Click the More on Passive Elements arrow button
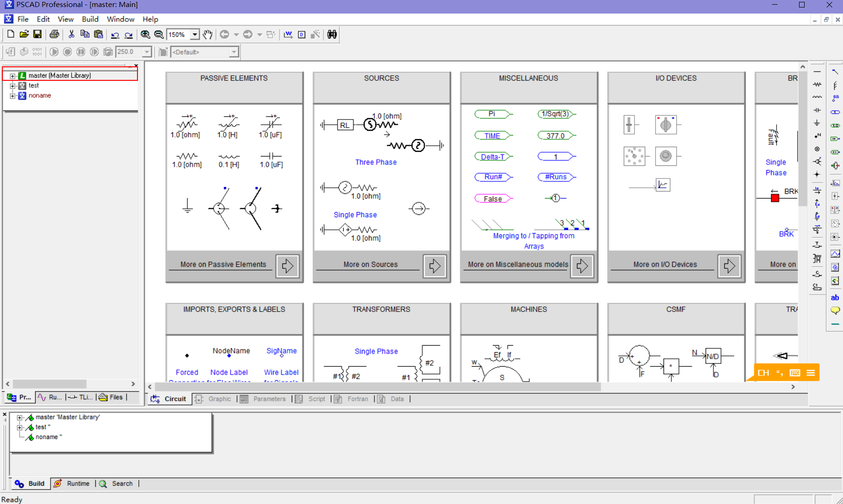Image resolution: width=843 pixels, height=504 pixels. click(x=287, y=266)
